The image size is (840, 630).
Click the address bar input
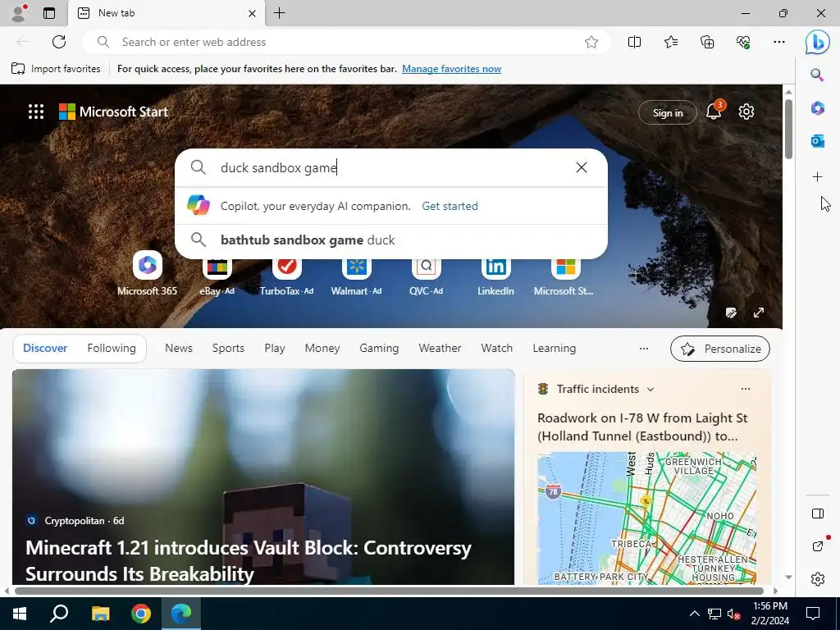click(x=346, y=42)
